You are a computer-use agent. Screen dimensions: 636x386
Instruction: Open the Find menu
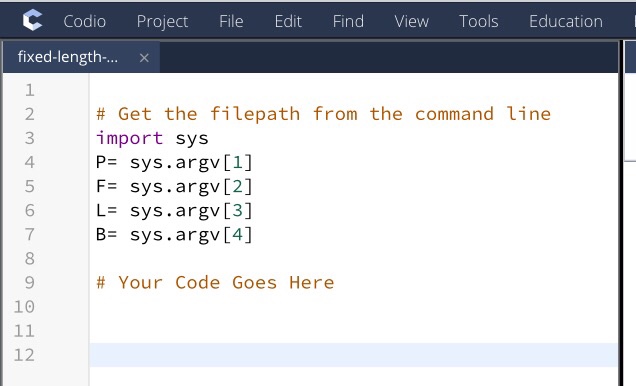[348, 21]
